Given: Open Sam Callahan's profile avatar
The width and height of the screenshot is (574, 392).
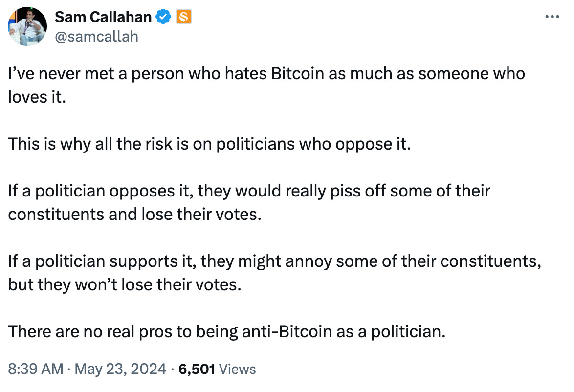Looking at the screenshot, I should pos(27,26).
